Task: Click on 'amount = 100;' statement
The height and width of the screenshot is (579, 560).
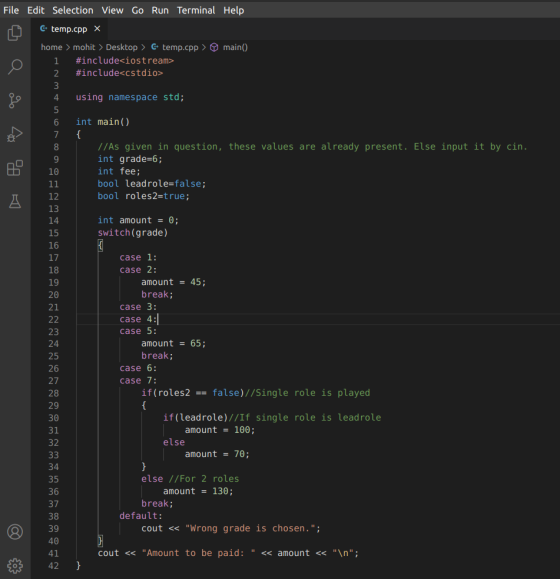Action: pyautogui.click(x=220, y=430)
